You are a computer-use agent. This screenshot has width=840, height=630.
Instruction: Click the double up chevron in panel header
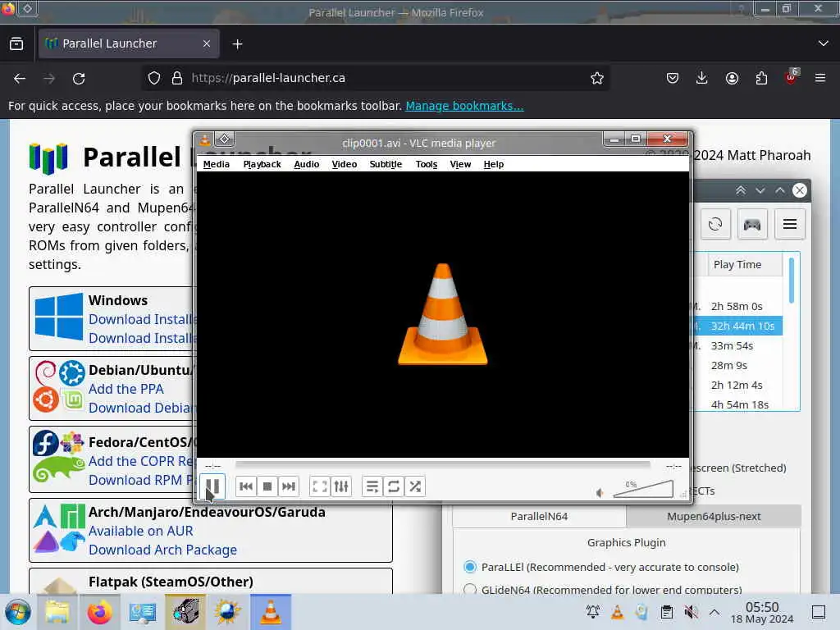coord(741,190)
